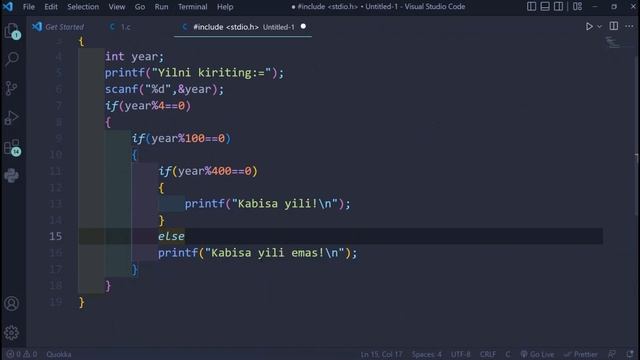Screen dimensions: 640x360
Task: Open the File menu
Action: (x=29, y=7)
